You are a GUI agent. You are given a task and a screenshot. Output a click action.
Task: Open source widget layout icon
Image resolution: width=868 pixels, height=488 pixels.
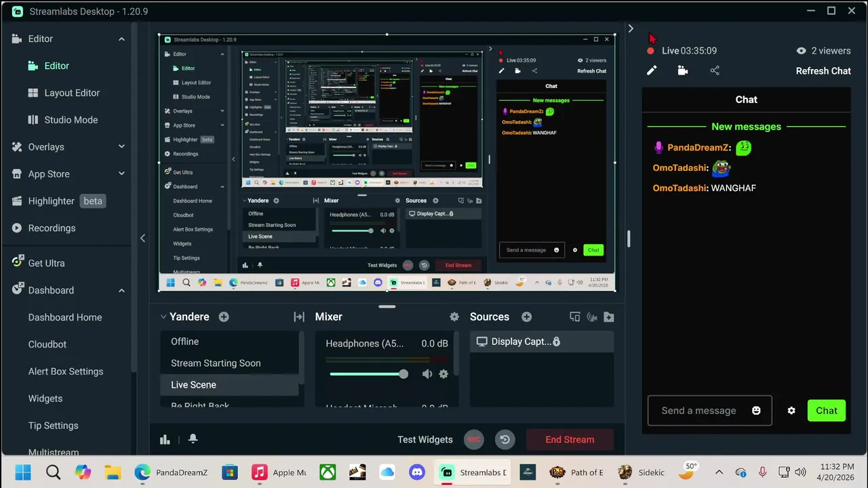pos(575,317)
